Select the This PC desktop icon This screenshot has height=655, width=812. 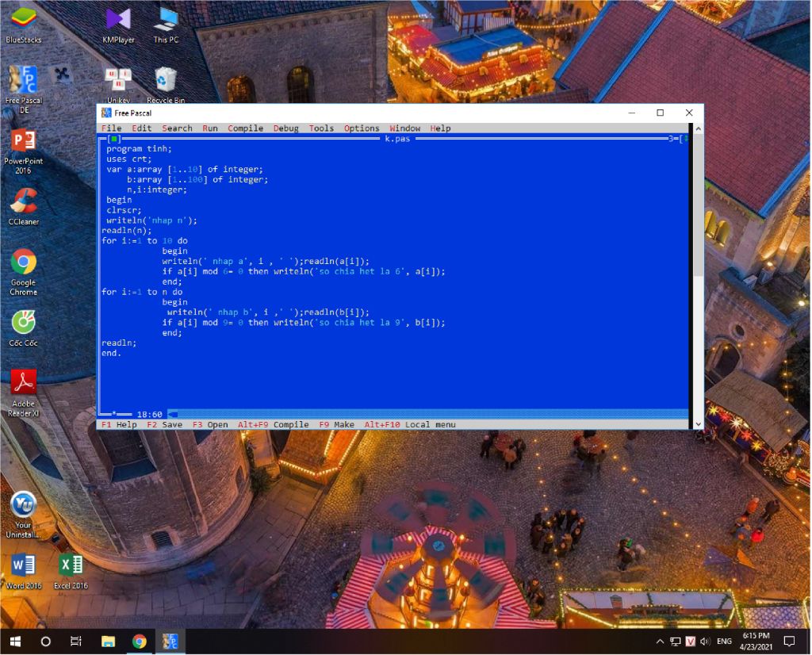point(167,26)
